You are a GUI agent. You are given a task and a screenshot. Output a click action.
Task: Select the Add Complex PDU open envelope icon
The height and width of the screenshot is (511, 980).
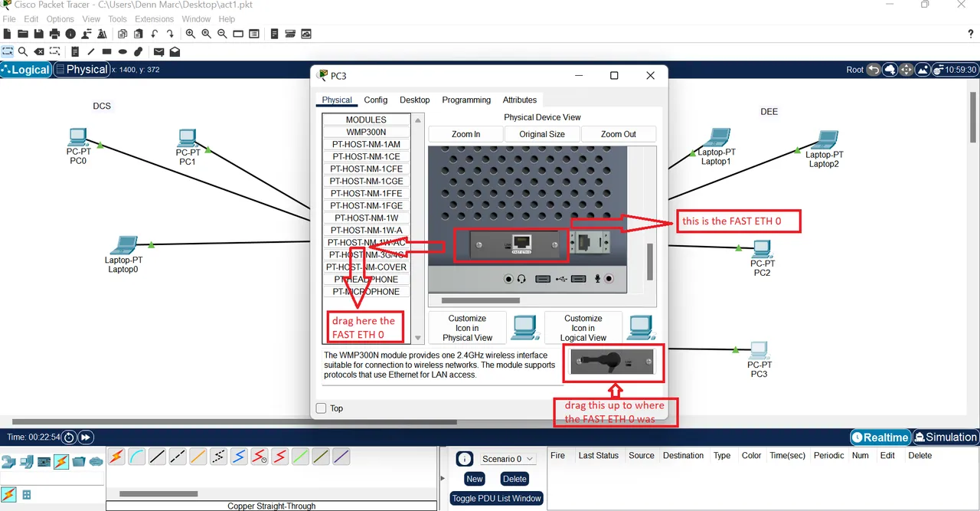pos(175,52)
